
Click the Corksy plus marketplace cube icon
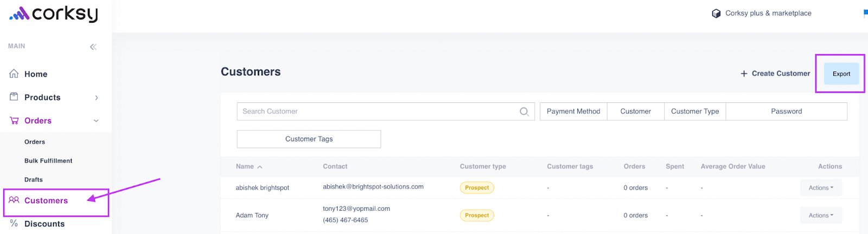click(x=716, y=14)
